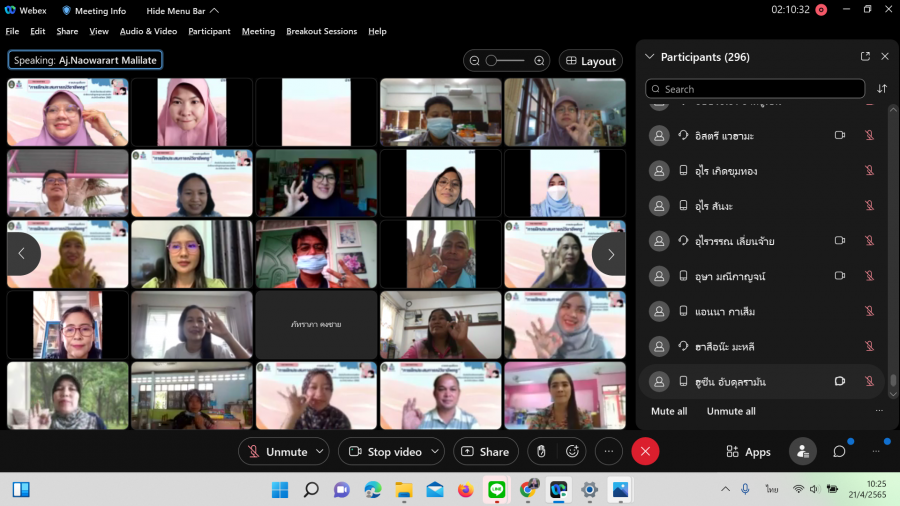The image size is (900, 506).
Task: Collapse the Participants section chevron
Action: click(650, 57)
